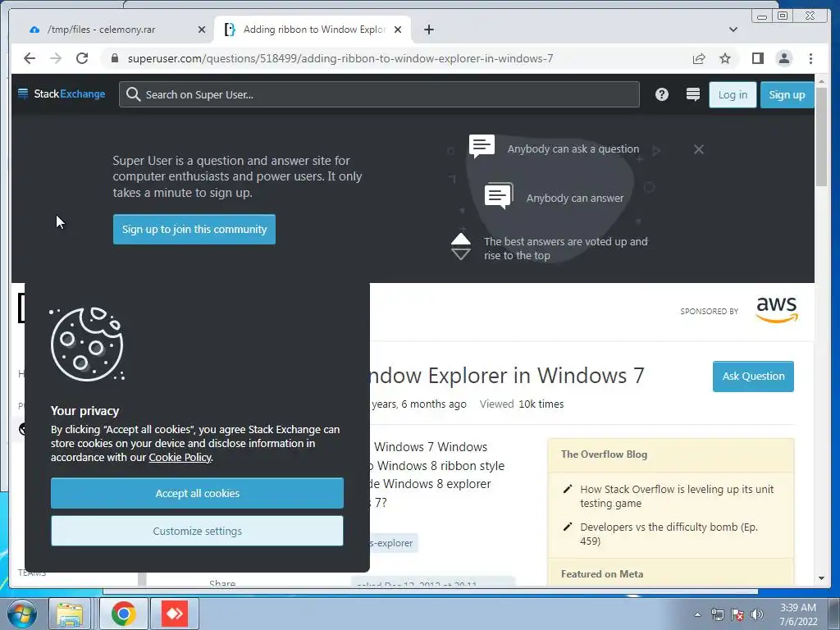The width and height of the screenshot is (840, 630).
Task: Reload the current page
Action: pyautogui.click(x=82, y=58)
